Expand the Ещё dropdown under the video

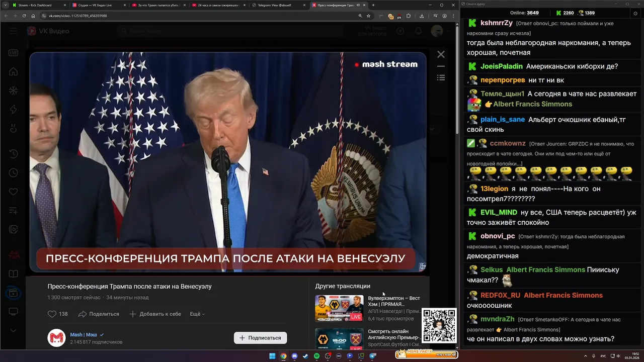pyautogui.click(x=197, y=314)
